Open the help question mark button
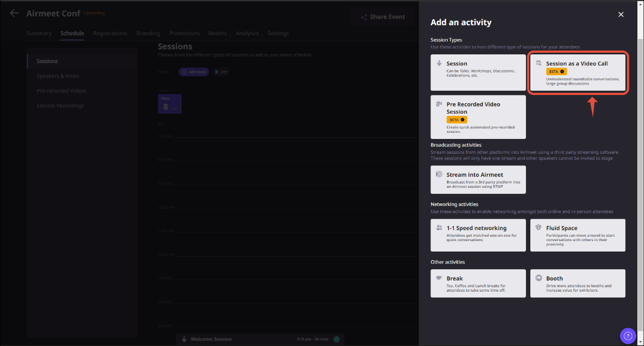 pos(628,336)
